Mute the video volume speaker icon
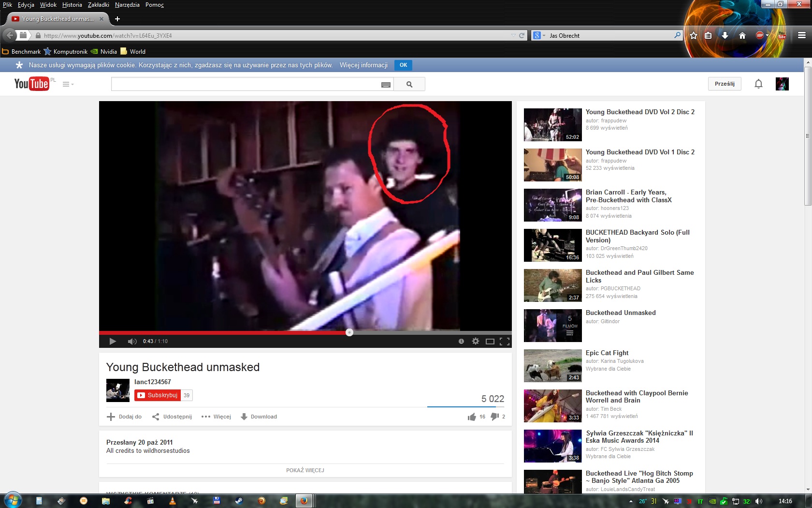 pyautogui.click(x=132, y=341)
